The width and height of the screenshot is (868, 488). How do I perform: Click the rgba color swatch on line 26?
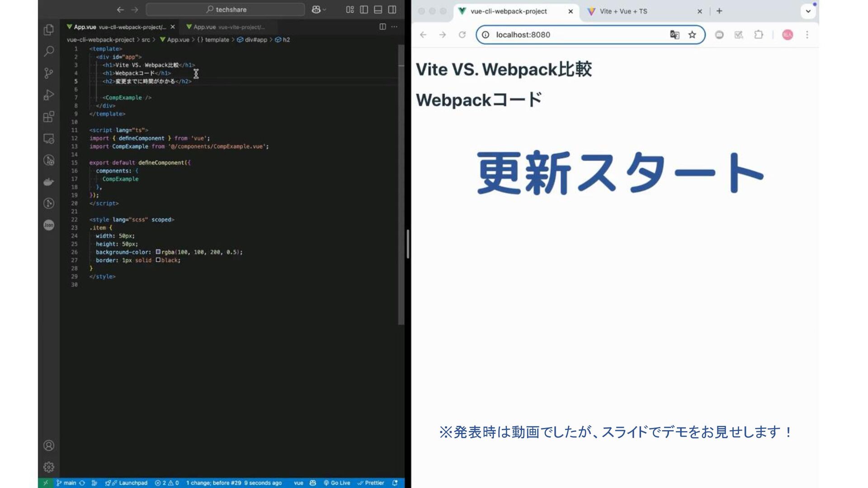coord(158,252)
